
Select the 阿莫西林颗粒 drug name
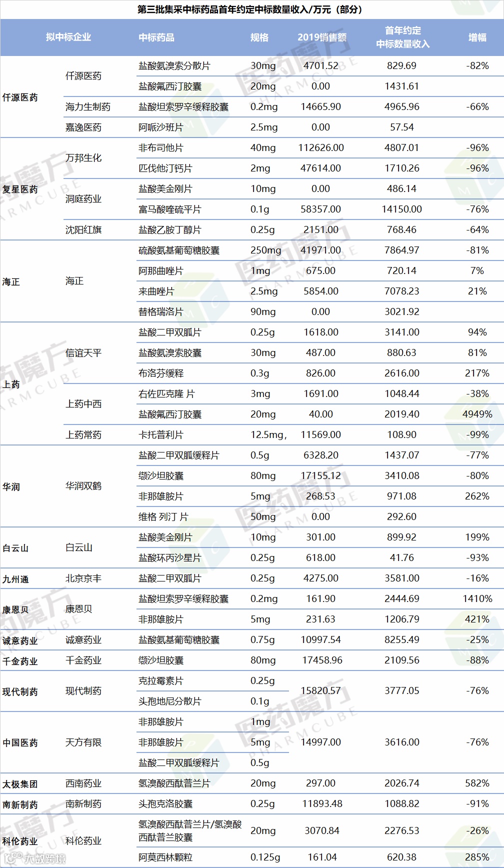[165, 857]
